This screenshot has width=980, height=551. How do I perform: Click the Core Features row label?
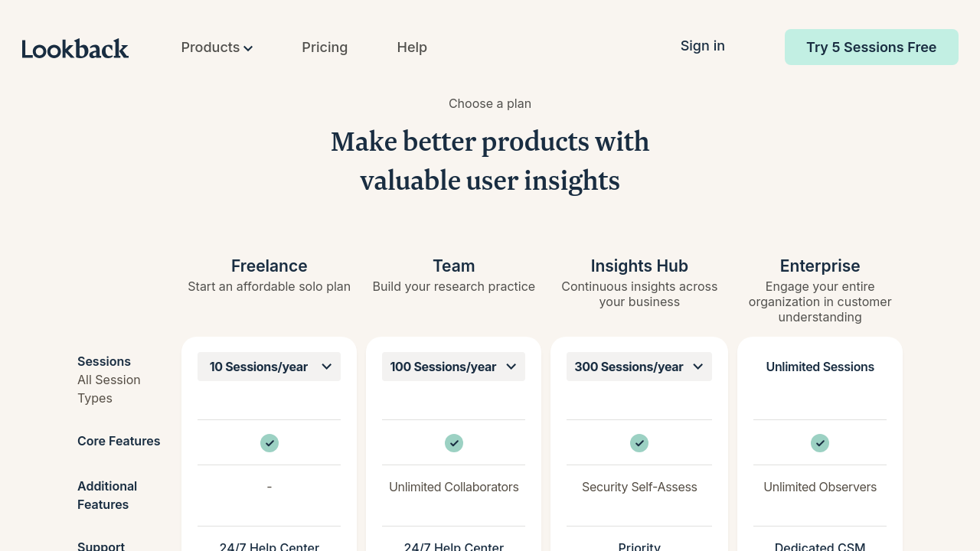(119, 441)
